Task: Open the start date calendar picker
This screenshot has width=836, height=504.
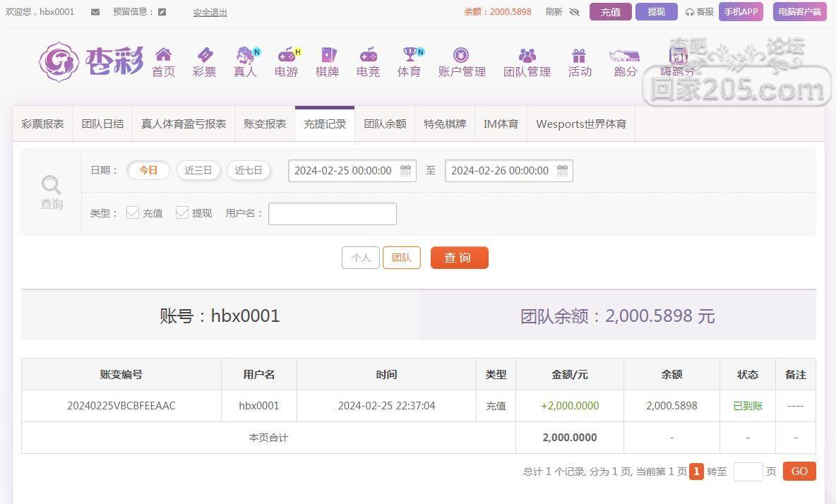Action: (x=406, y=171)
